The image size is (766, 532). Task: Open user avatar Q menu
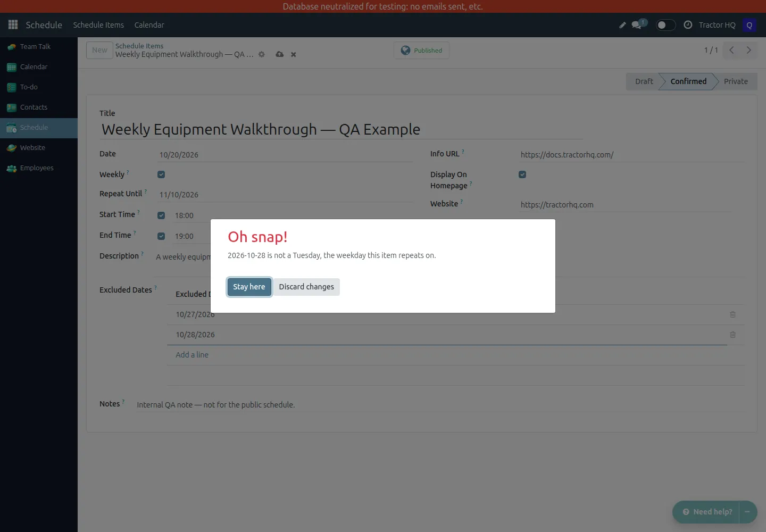pyautogui.click(x=750, y=25)
